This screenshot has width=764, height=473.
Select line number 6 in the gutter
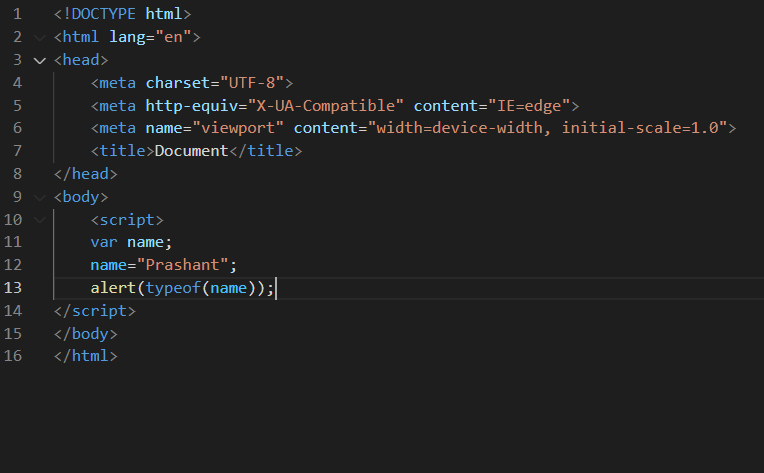pyautogui.click(x=17, y=128)
